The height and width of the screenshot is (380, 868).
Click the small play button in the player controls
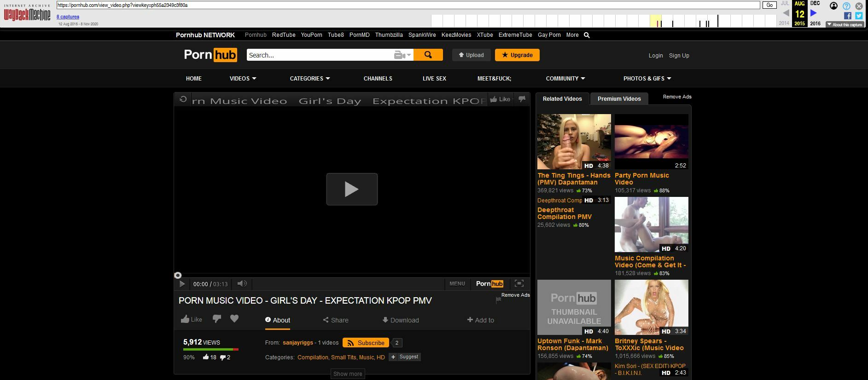pyautogui.click(x=182, y=284)
